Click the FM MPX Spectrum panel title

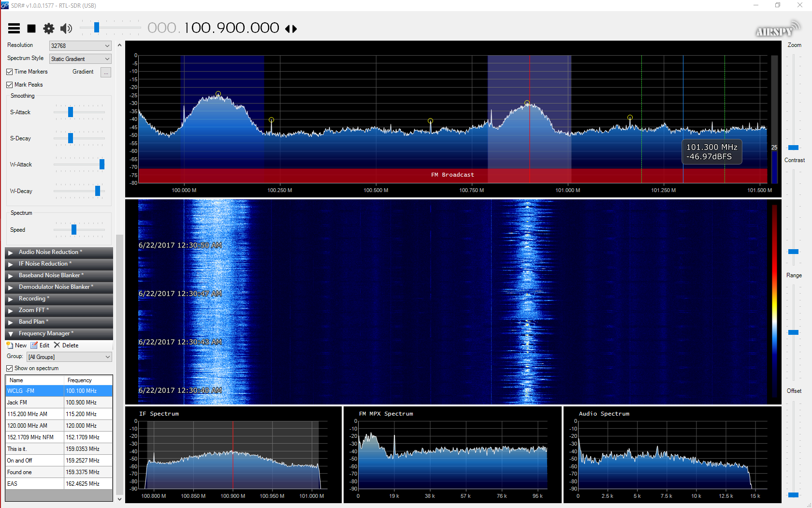coord(386,414)
